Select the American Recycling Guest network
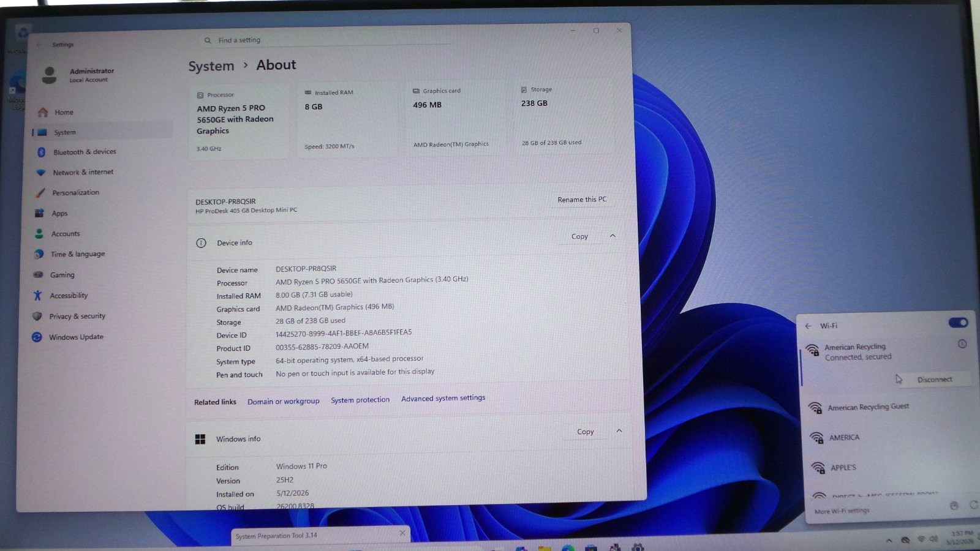Screen dimensions: 980x551 click(888, 407)
